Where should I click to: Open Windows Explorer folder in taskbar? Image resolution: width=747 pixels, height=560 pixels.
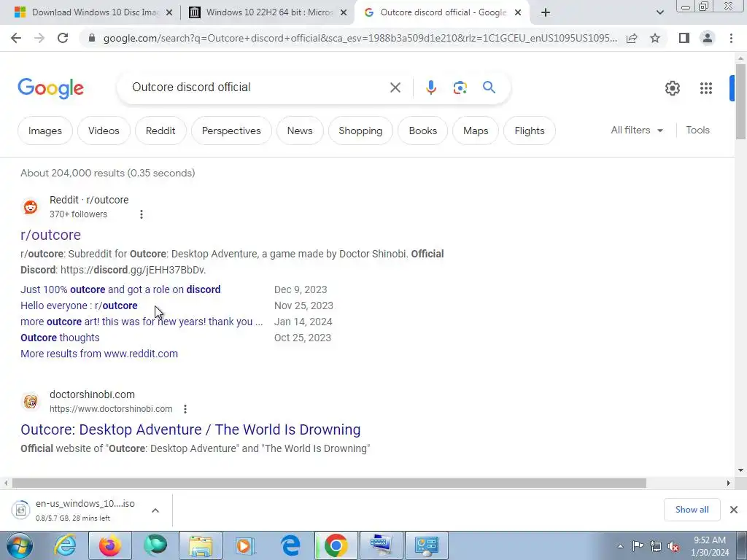pyautogui.click(x=201, y=545)
